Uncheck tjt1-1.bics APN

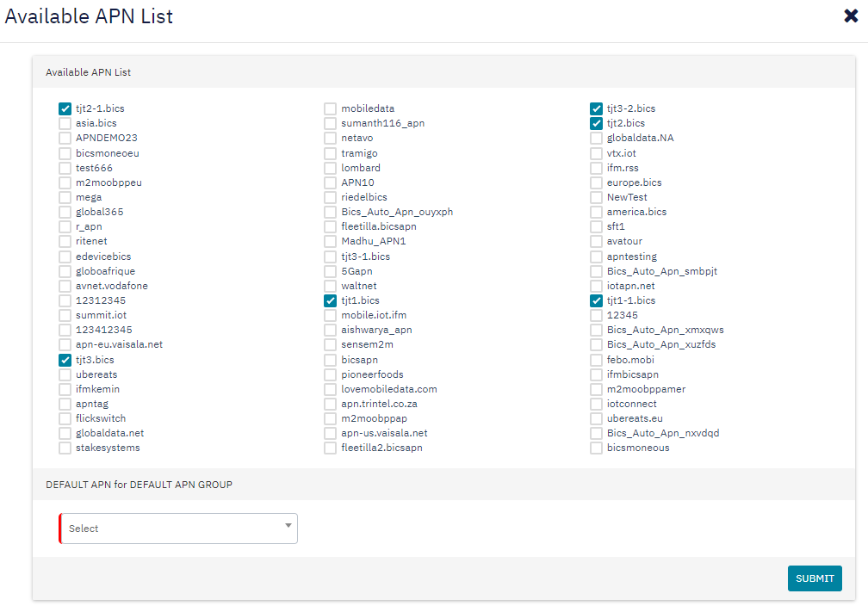(x=596, y=300)
